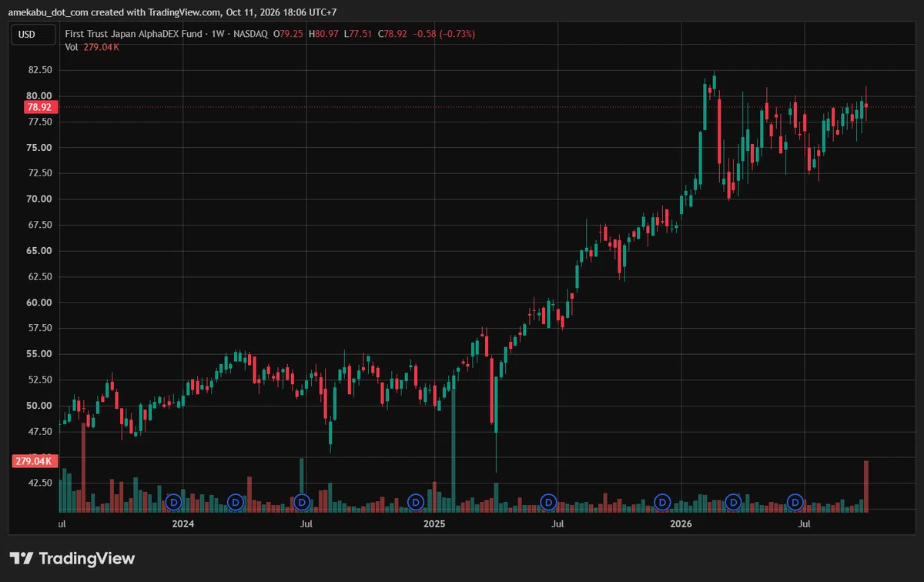Screen dimensions: 924x582
Task: Click the 42.50 price scale label
Action: click(38, 483)
